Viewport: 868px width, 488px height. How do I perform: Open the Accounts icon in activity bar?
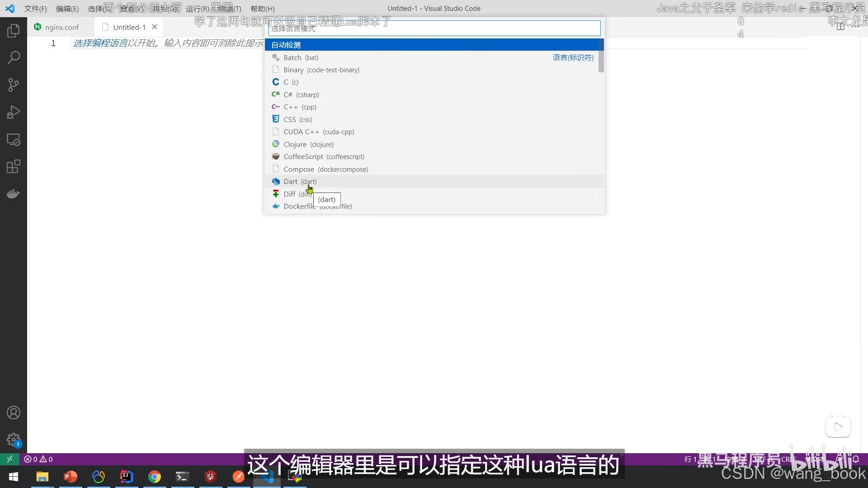14,413
